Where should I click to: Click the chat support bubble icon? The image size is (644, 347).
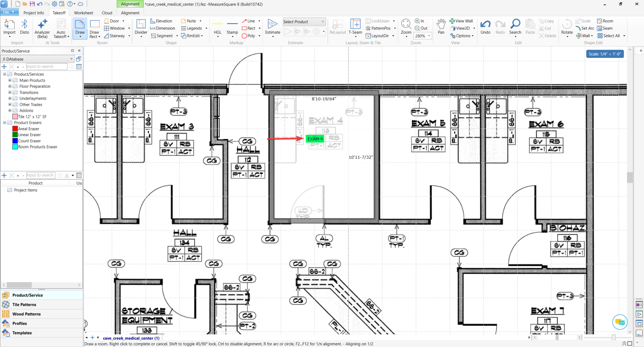point(619,322)
